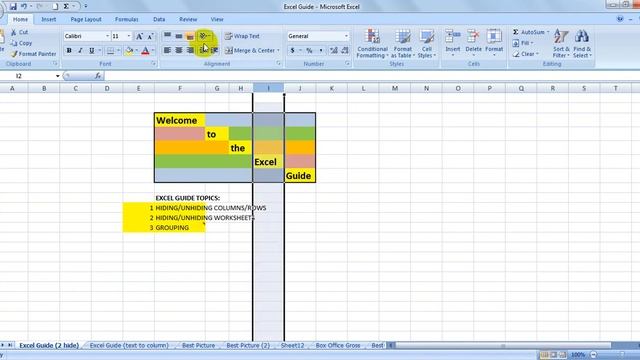
Task: Activate Format Painter
Action: pyautogui.click(x=33, y=53)
